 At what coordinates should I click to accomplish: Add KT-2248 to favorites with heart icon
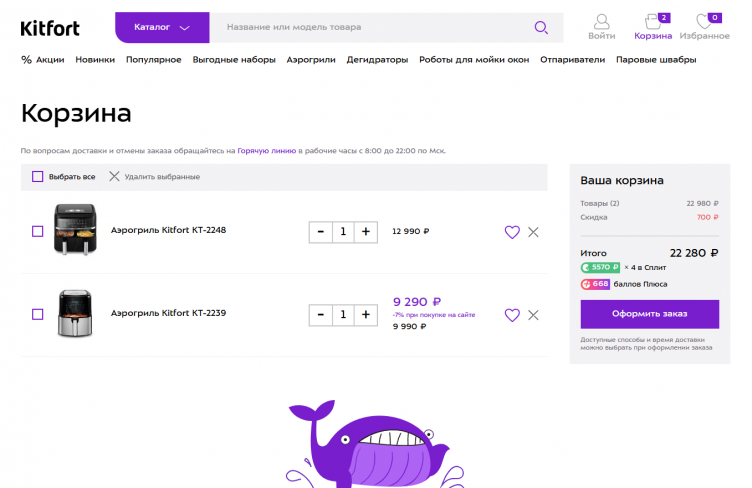512,232
